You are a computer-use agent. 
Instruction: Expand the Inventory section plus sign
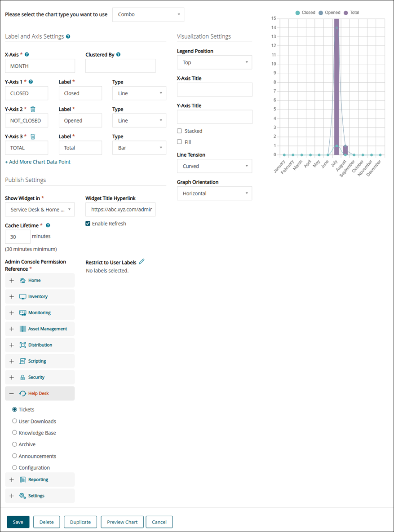click(12, 297)
